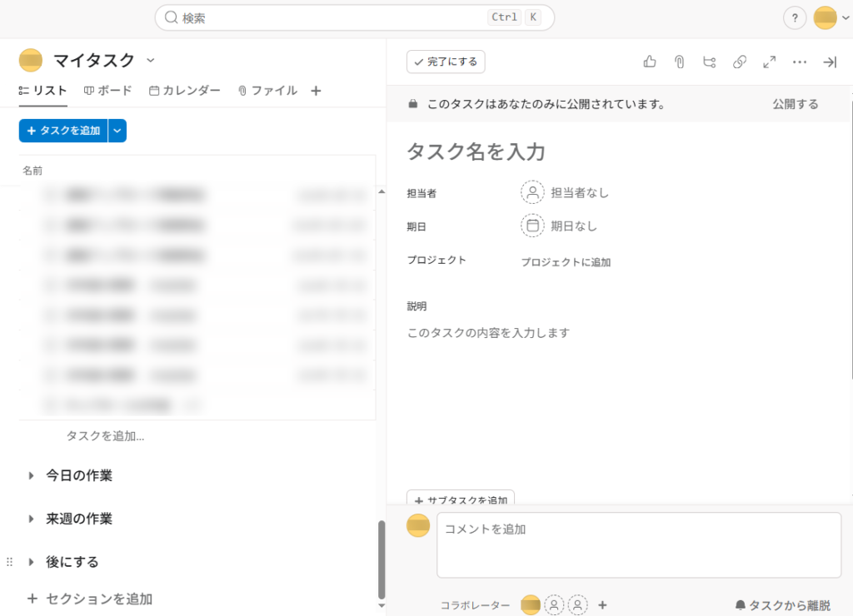Click the task list vertical scrollbar
Viewport: 853px width, 616px height.
pyautogui.click(x=382, y=558)
